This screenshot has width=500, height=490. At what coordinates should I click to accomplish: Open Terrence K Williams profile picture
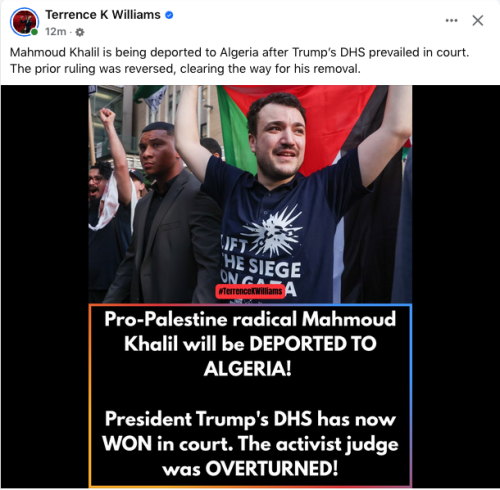(24, 22)
